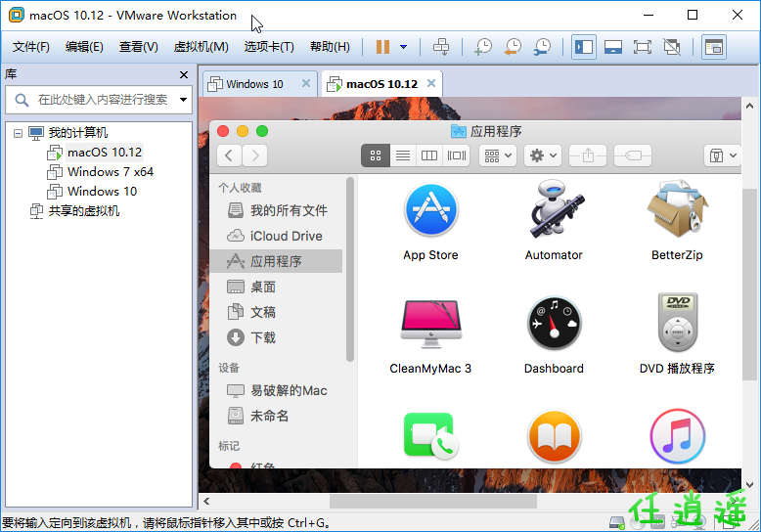The width and height of the screenshot is (761, 532).
Task: Click the BetterZip application icon
Action: [678, 208]
